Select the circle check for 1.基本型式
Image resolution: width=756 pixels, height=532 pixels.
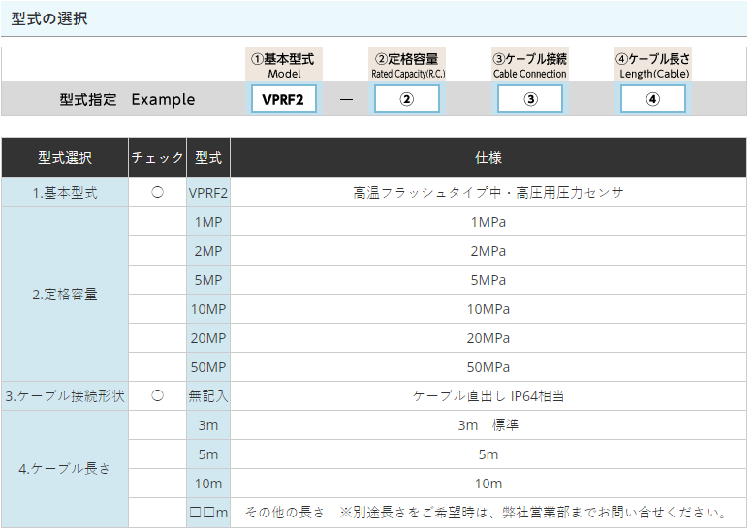pos(157,193)
